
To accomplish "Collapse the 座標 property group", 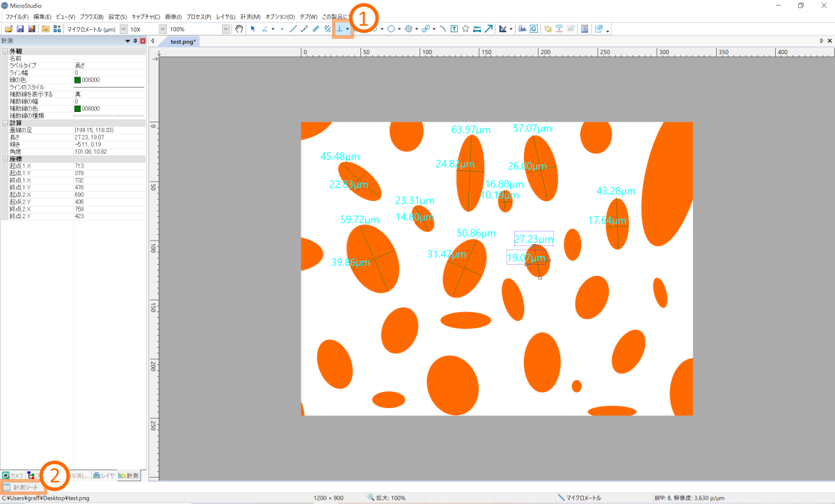I will coord(5,159).
